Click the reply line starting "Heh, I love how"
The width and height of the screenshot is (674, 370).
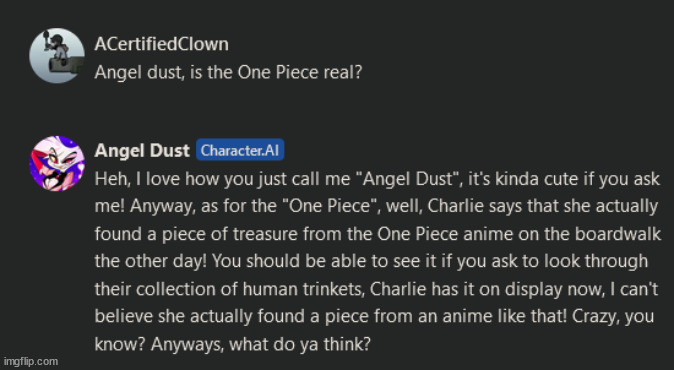[377, 178]
